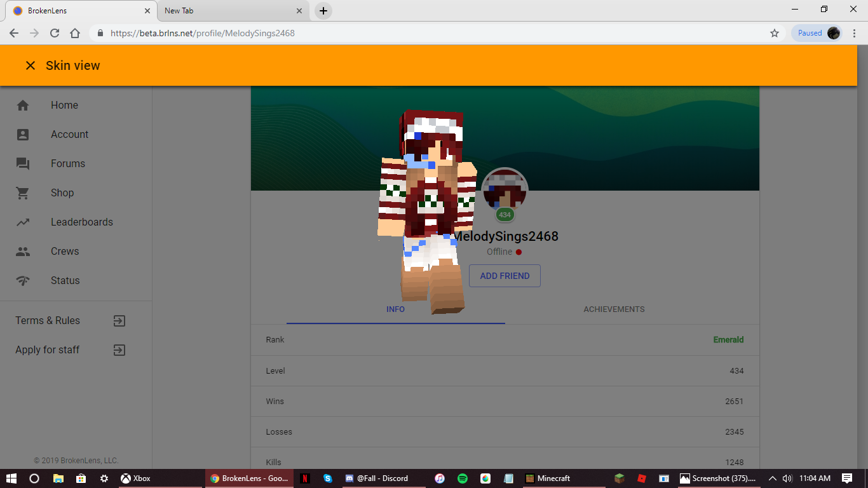Open the Forums page link
The width and height of the screenshot is (868, 488).
pyautogui.click(x=68, y=164)
